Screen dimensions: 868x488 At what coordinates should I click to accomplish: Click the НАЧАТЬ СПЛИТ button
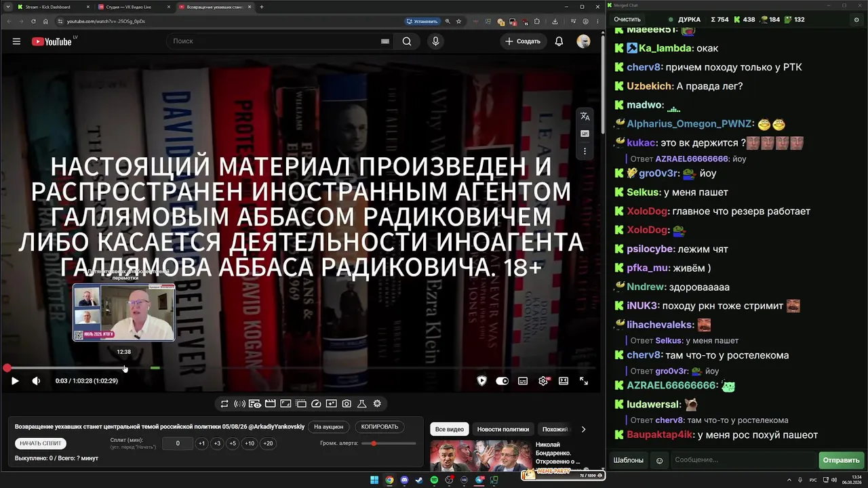[41, 443]
